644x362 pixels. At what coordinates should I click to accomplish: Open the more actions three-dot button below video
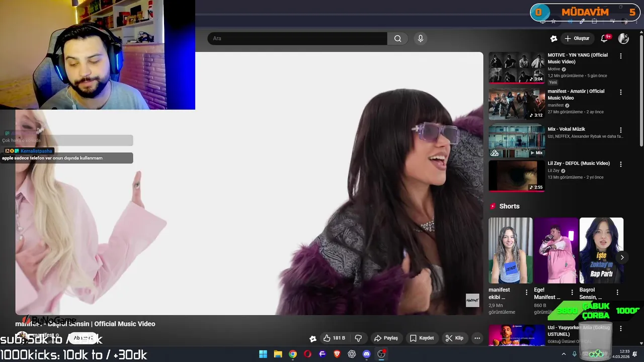477,338
